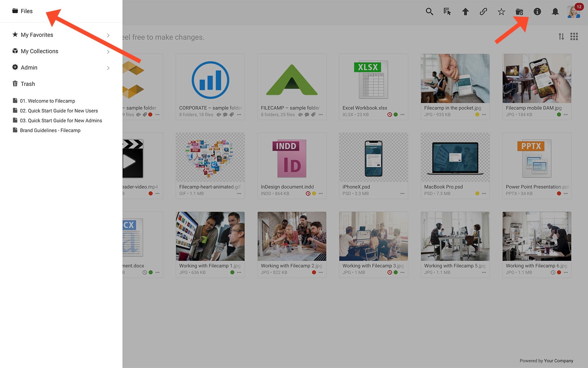Expand the Admin menu chevron
This screenshot has width=588, height=368.
[x=108, y=68]
